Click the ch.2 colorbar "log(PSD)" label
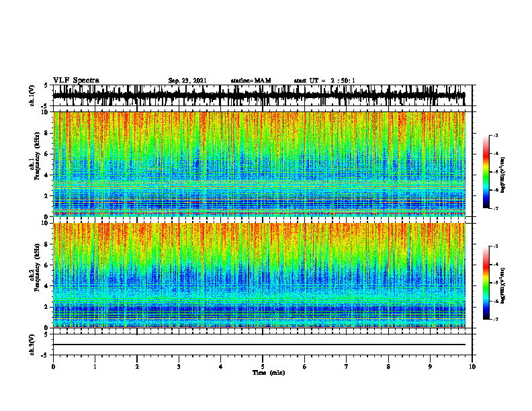 503,285
